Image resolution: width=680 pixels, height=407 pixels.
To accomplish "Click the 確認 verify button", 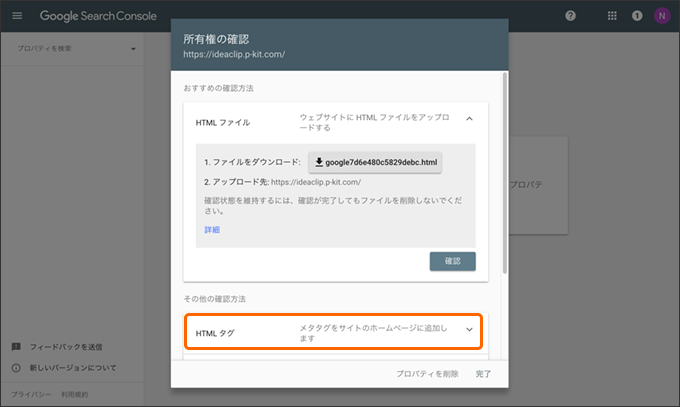I will coord(452,261).
